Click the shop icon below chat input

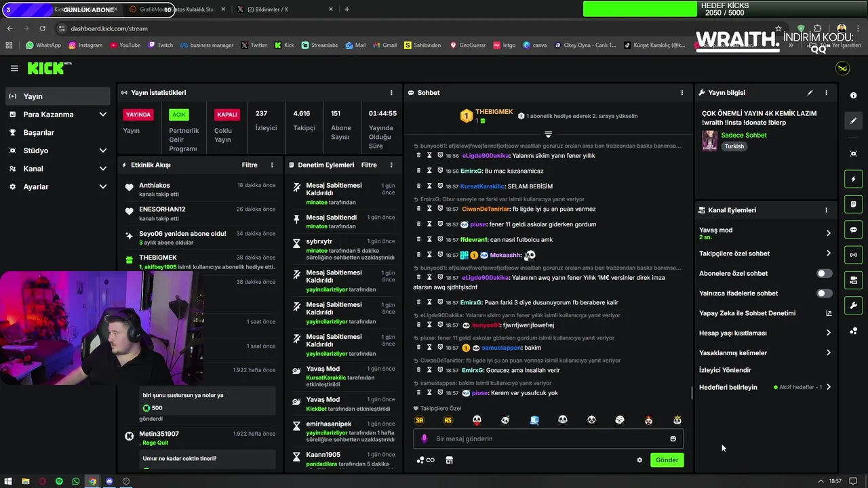point(449,460)
